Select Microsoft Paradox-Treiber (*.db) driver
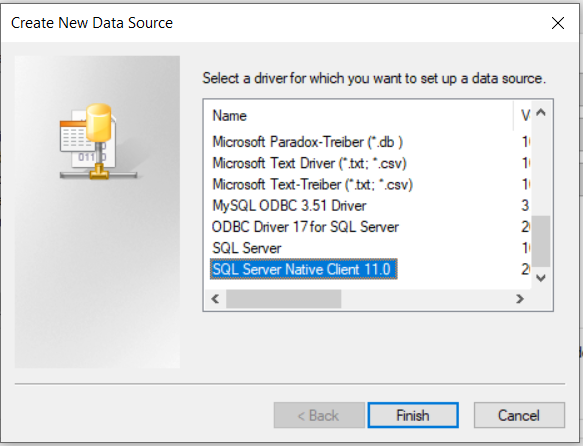Screen dimensions: 583x446 click(x=307, y=142)
